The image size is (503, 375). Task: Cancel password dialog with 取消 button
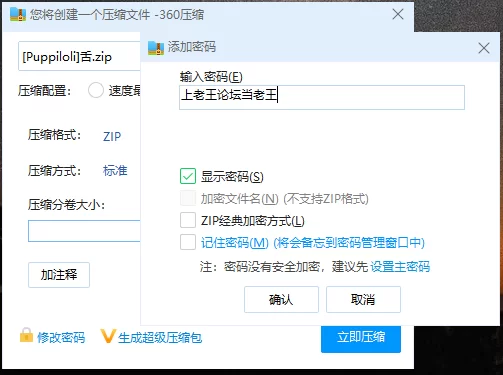click(x=363, y=299)
